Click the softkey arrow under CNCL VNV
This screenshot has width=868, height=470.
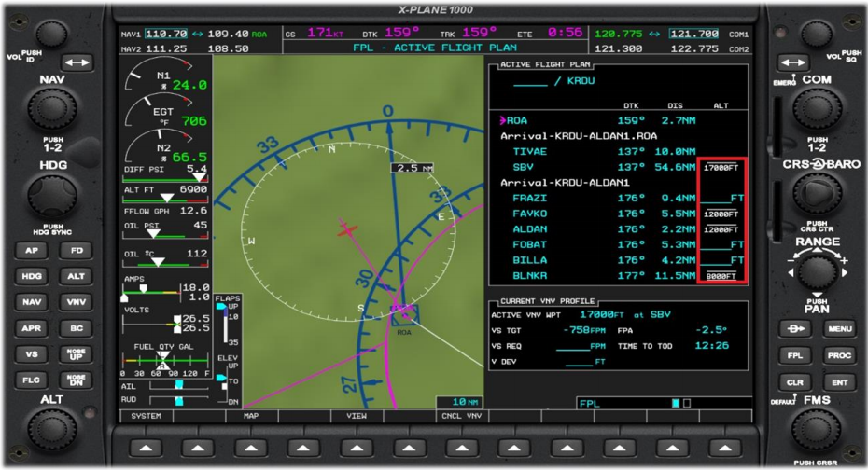click(461, 448)
